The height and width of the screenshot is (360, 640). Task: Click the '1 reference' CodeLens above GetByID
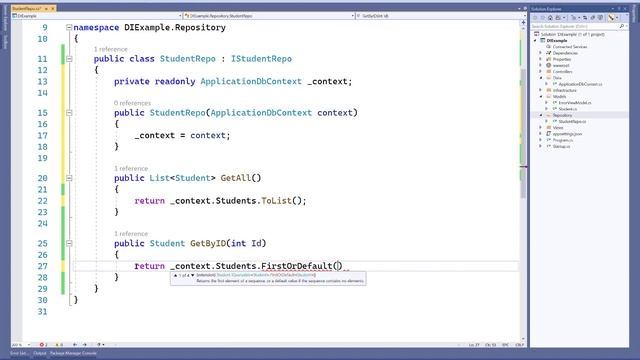(x=131, y=233)
